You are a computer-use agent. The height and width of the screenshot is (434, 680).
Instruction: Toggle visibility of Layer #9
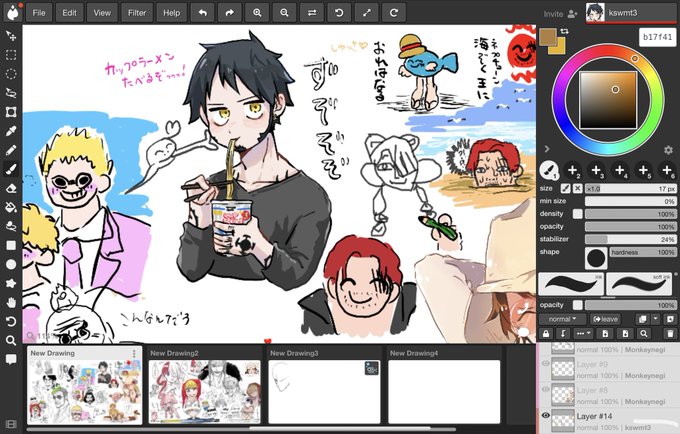(x=546, y=363)
